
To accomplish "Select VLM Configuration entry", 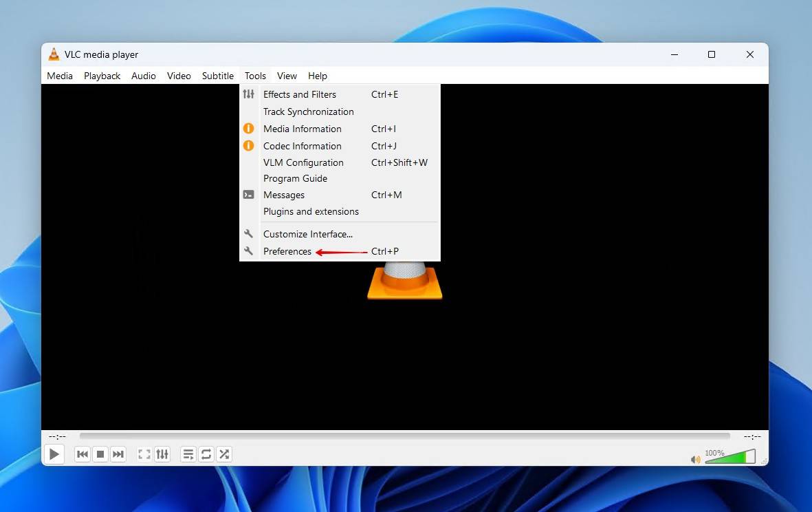I will tap(340, 162).
